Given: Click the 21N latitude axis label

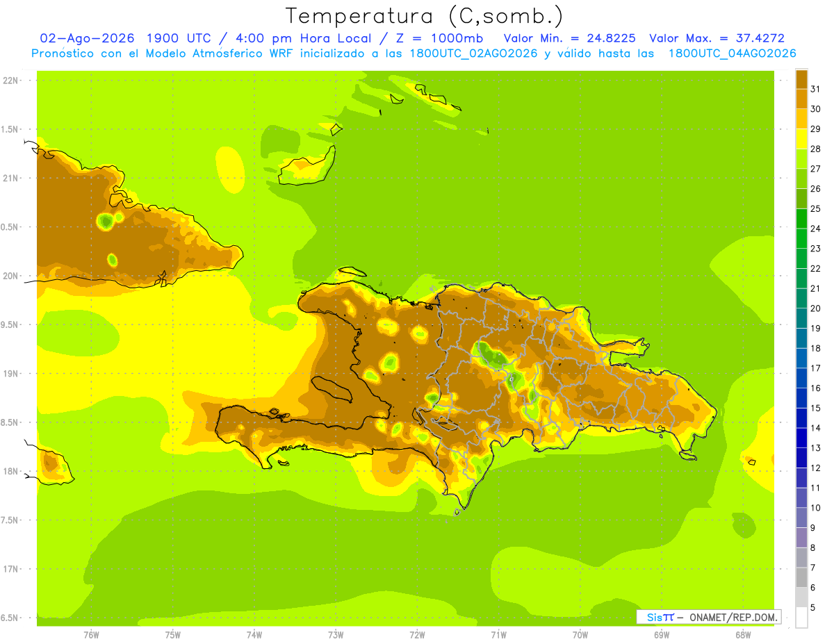Looking at the screenshot, I should coord(10,179).
